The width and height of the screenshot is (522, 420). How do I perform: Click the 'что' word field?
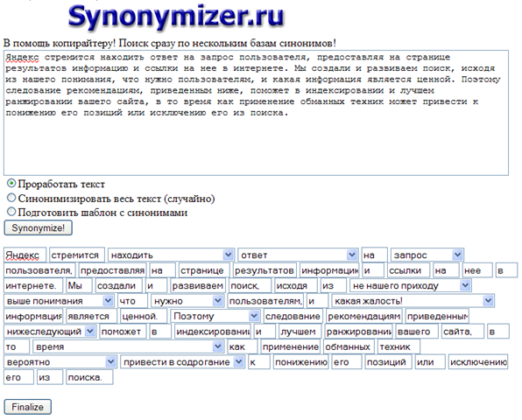pyautogui.click(x=132, y=301)
